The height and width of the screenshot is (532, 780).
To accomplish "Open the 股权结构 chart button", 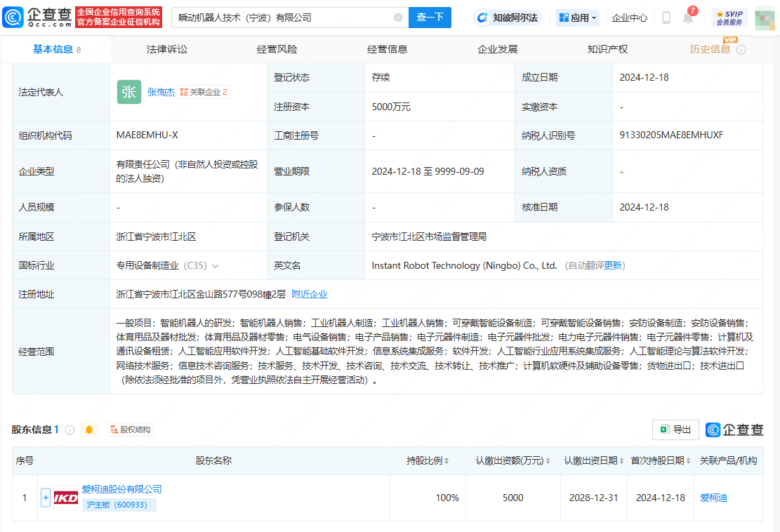I will [131, 430].
